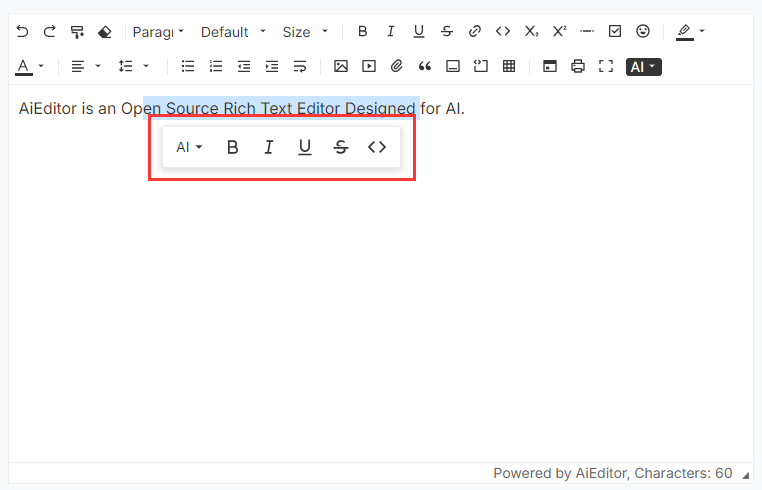Click the eraser clear-format icon

pos(104,32)
